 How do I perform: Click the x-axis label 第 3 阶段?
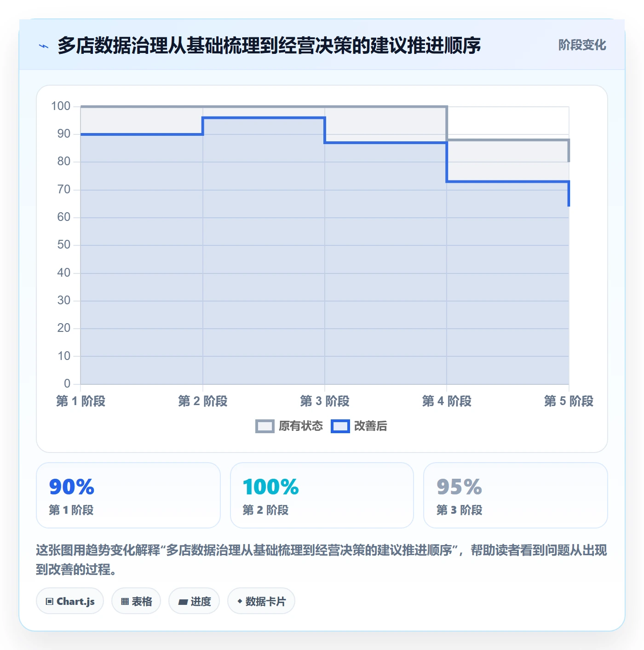325,401
